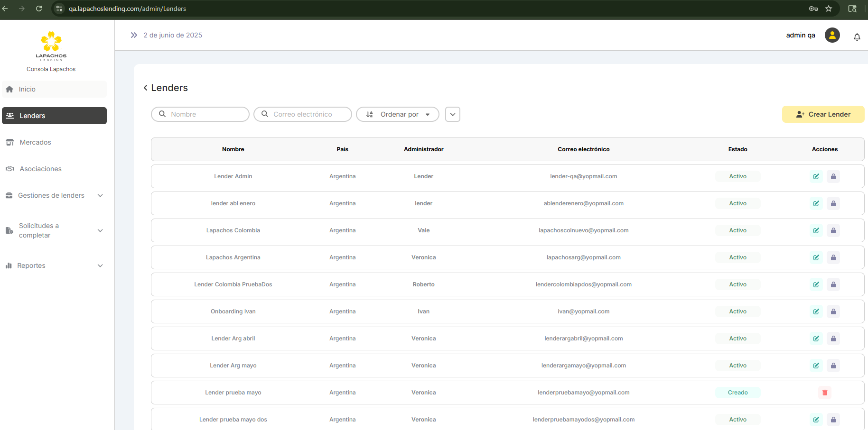This screenshot has height=430, width=868.
Task: Edit the Onboarding Ivan lender entry
Action: pyautogui.click(x=816, y=311)
